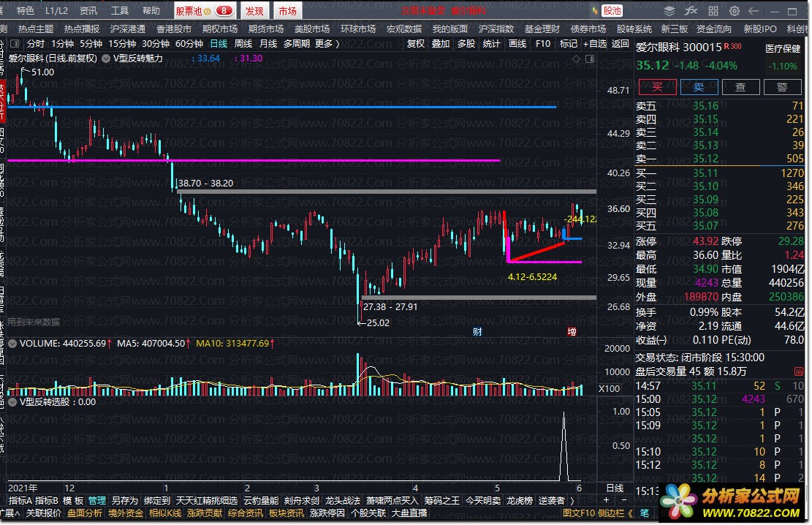Click the 医疗保健 sector label
This screenshot has width=812, height=525.
(x=783, y=48)
